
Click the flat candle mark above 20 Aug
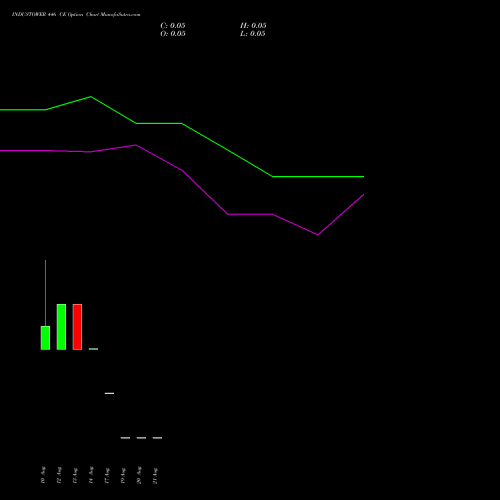[141, 438]
